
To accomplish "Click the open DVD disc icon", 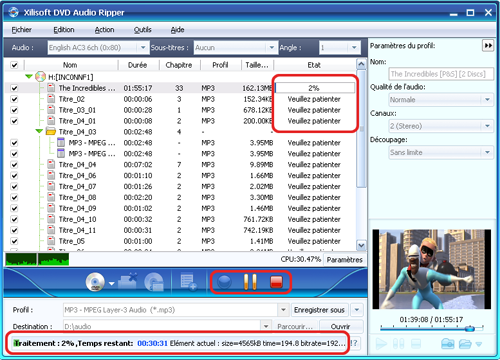I will [x=95, y=282].
